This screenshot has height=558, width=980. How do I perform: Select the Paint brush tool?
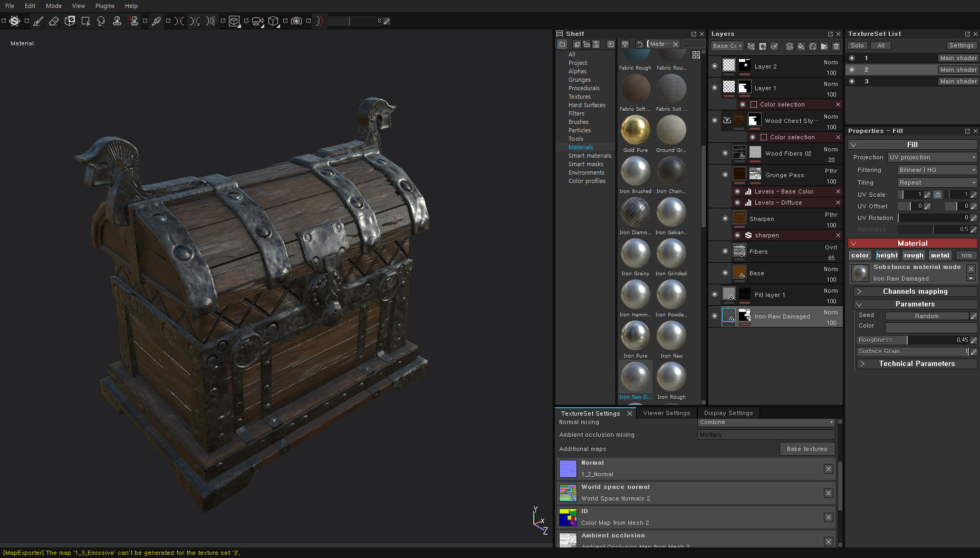coord(37,21)
